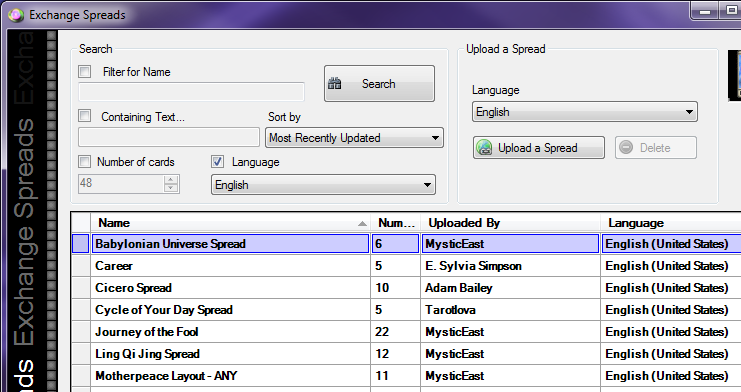
Task: Increase the number of cards stepper value
Action: [171, 180]
